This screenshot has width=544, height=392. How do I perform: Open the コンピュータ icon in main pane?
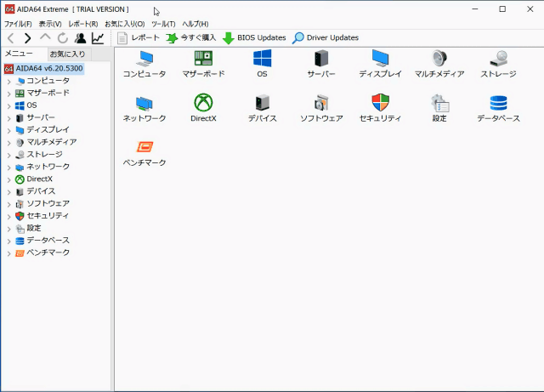(144, 59)
